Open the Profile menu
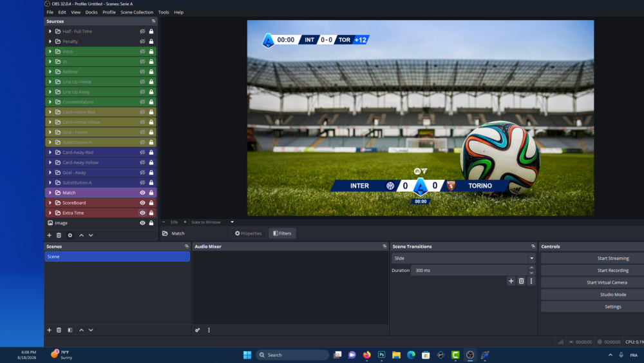Image resolution: width=644 pixels, height=363 pixels. (x=109, y=12)
